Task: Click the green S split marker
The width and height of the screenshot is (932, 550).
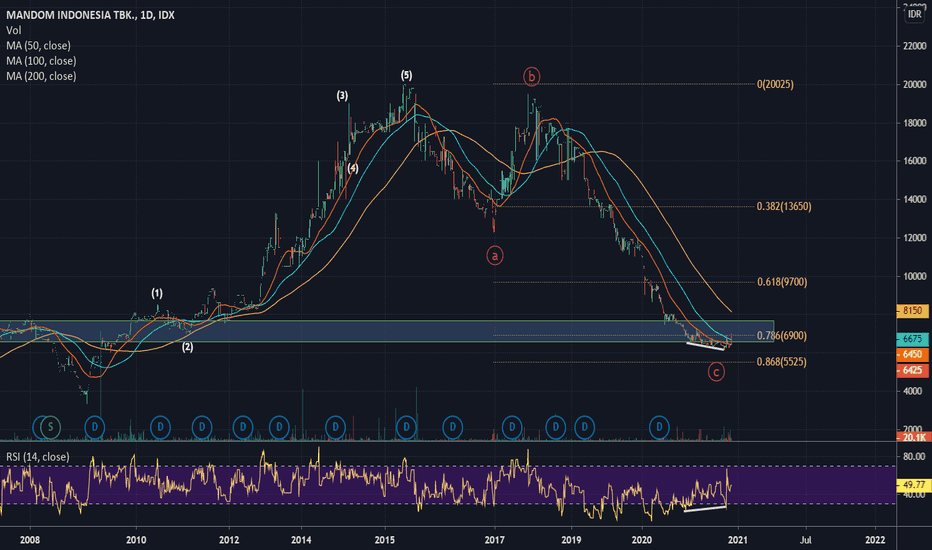Action: (51, 427)
